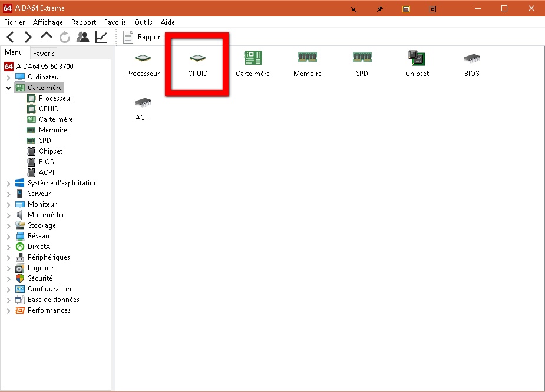This screenshot has width=545, height=392.
Task: Open the Affichage menu
Action: pos(48,22)
